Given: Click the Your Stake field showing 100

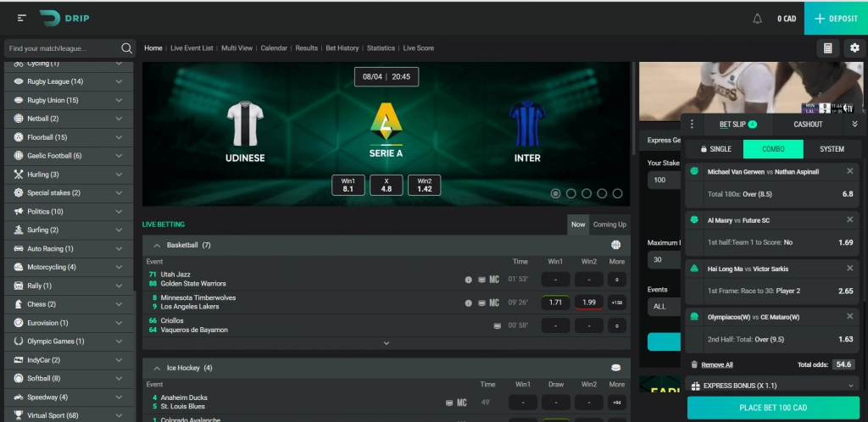Looking at the screenshot, I should 664,180.
